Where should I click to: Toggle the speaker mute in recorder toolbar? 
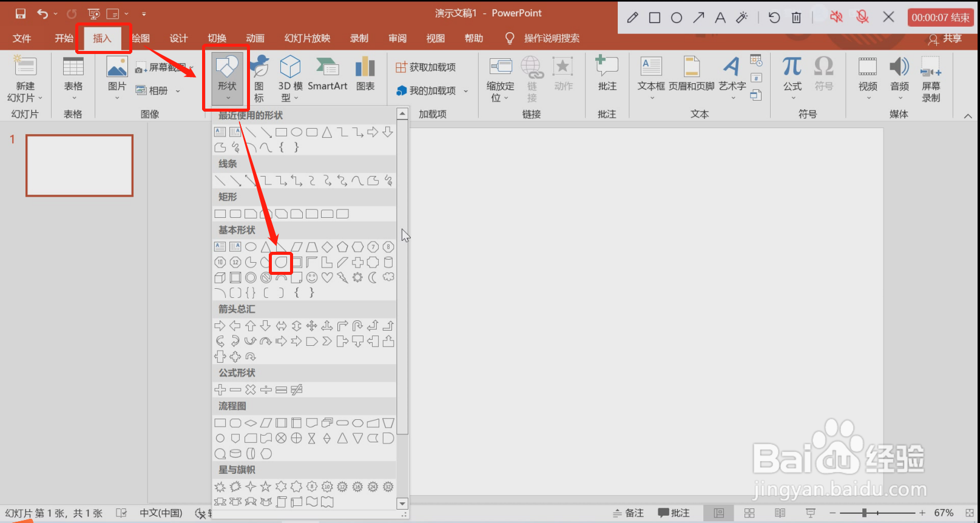point(836,18)
